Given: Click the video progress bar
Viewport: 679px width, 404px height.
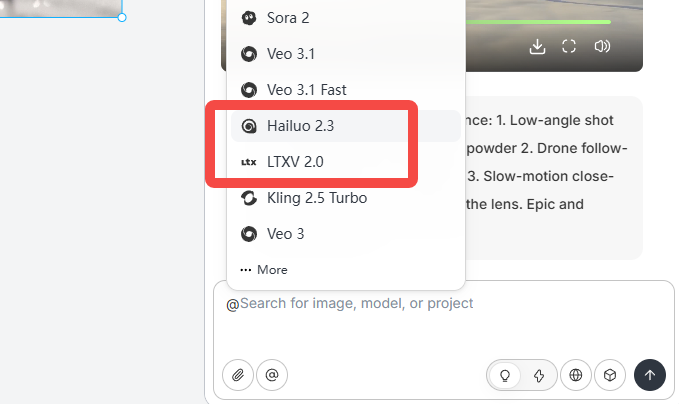Looking at the screenshot, I should pos(540,21).
